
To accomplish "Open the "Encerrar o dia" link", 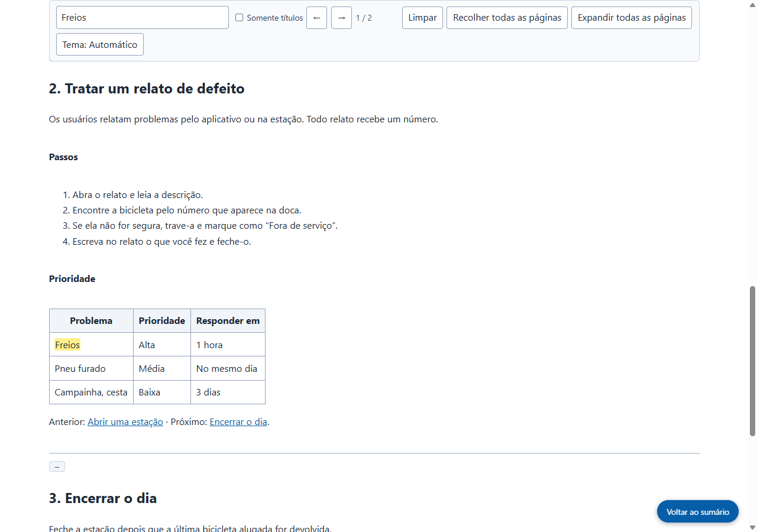I will (x=238, y=422).
